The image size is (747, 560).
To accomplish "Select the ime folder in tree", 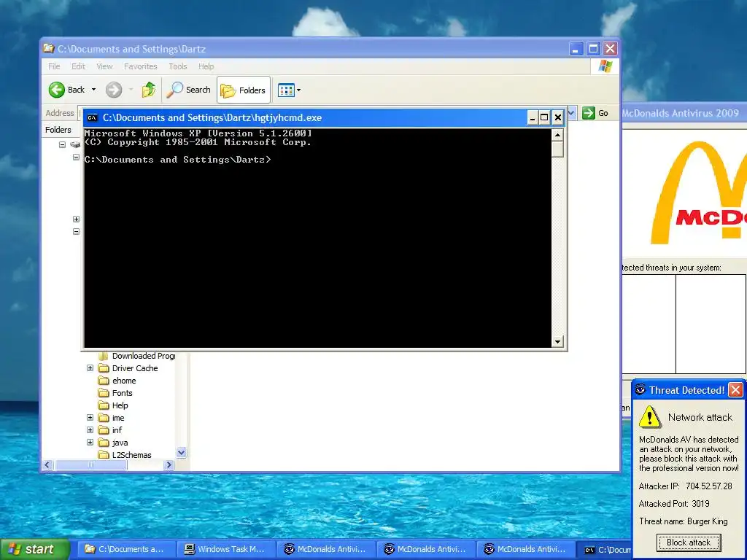I will tap(111, 418).
